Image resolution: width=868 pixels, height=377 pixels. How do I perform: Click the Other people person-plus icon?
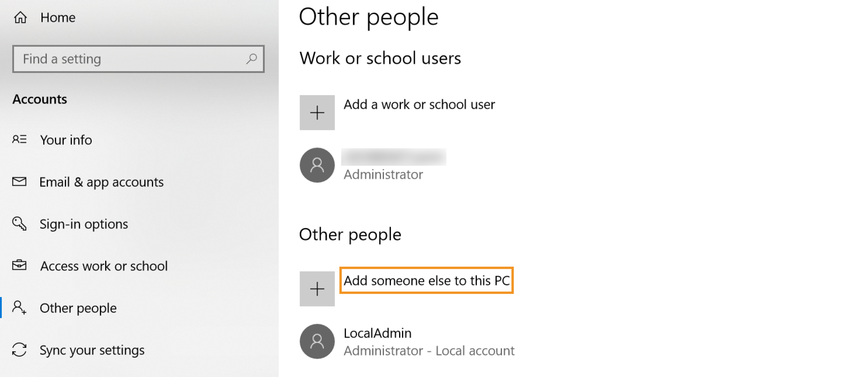click(x=19, y=307)
